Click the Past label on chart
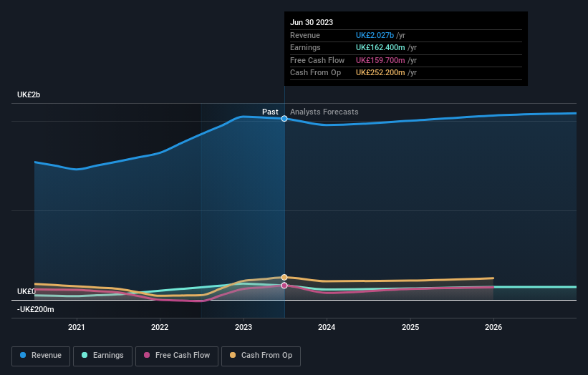 tap(270, 112)
